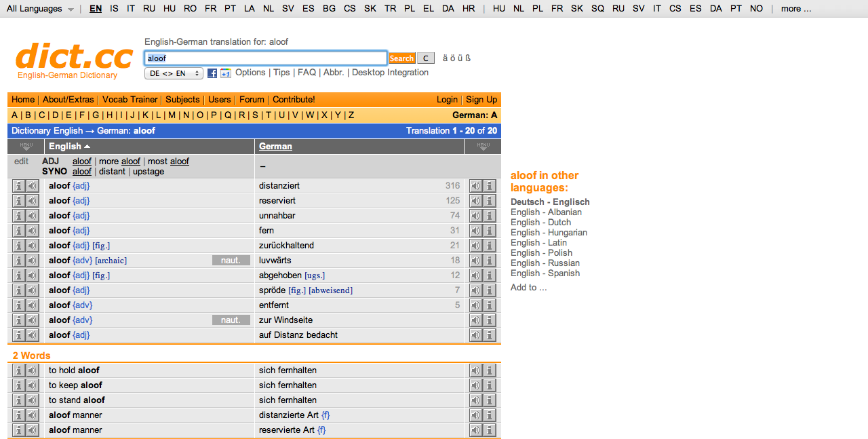The image size is (868, 439).
Task: Open the Abbr. link
Action: pos(334,73)
